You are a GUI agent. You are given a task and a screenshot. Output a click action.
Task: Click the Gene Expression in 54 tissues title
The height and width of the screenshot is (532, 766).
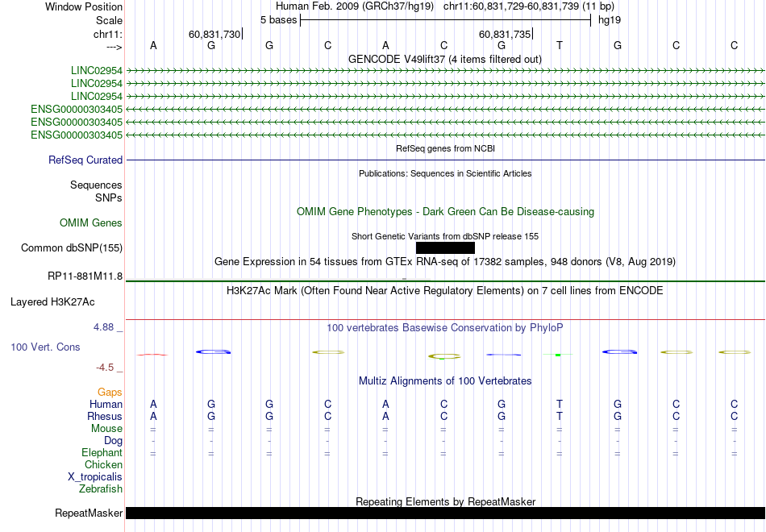(445, 262)
